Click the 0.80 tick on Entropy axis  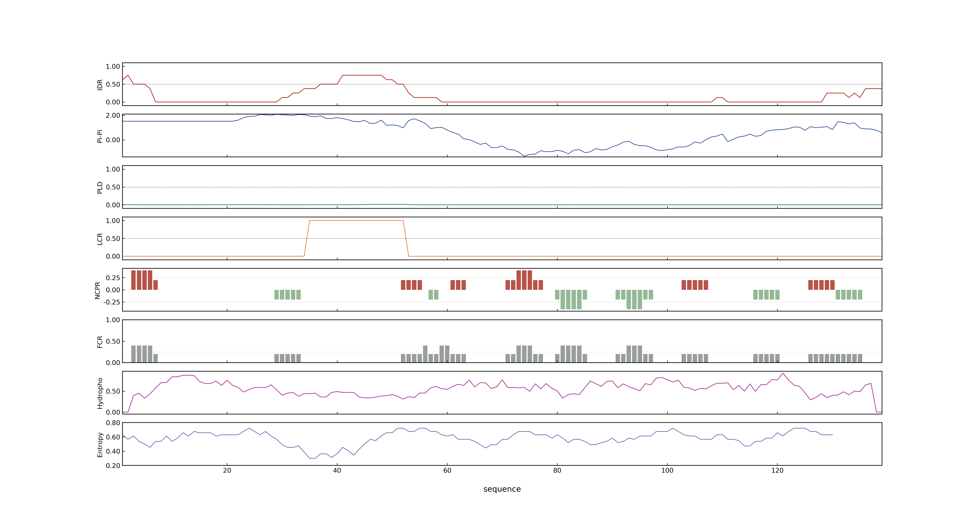pyautogui.click(x=113, y=423)
